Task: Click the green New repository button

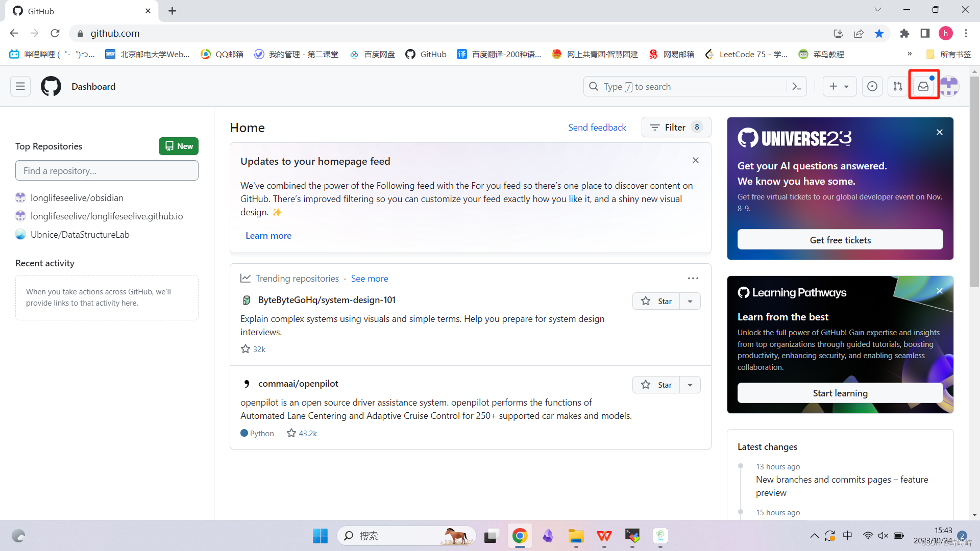Action: (x=179, y=146)
